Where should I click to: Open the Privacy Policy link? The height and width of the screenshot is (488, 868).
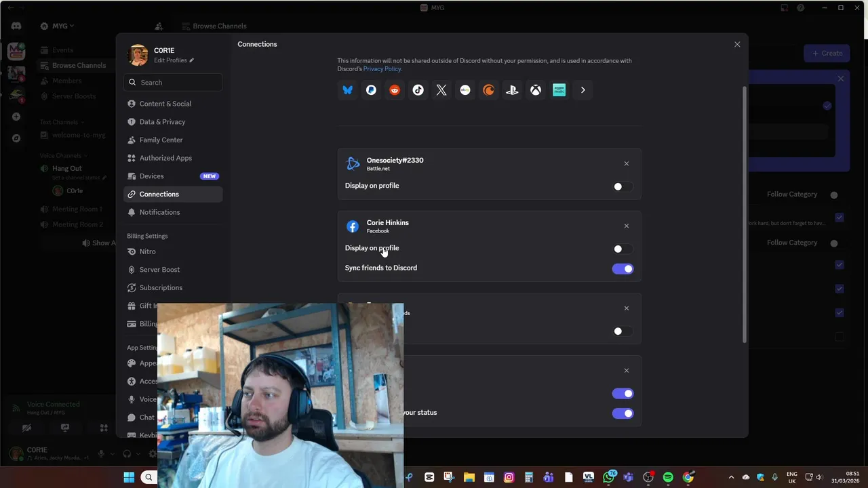(382, 69)
